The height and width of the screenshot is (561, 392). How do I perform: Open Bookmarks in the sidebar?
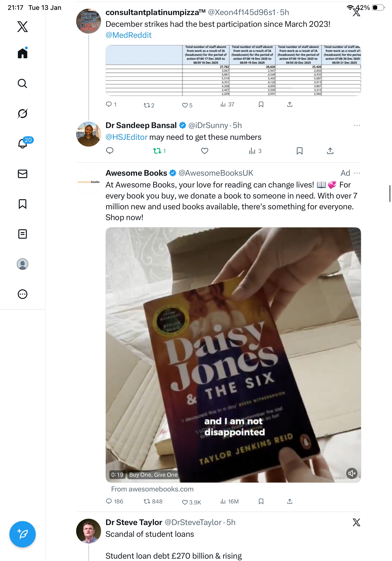pyautogui.click(x=23, y=204)
